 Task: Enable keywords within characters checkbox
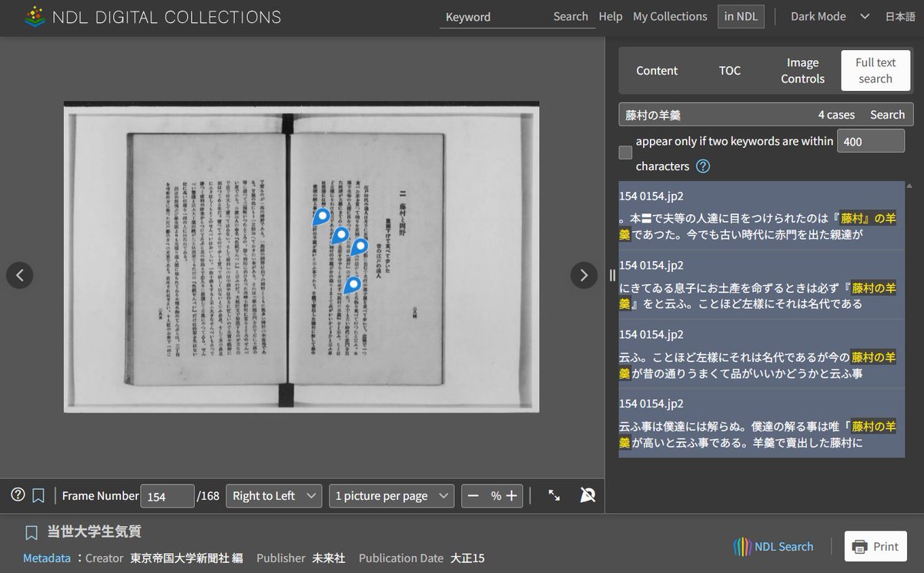(626, 152)
